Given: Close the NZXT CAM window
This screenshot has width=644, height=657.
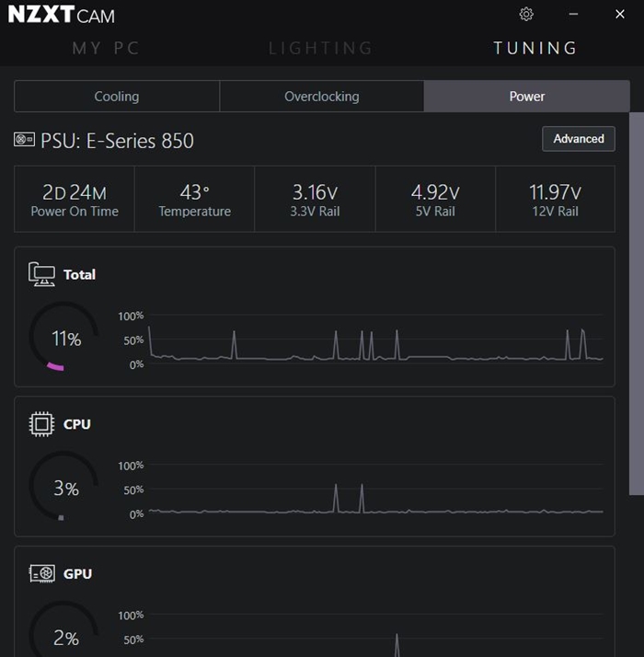Looking at the screenshot, I should 620,14.
